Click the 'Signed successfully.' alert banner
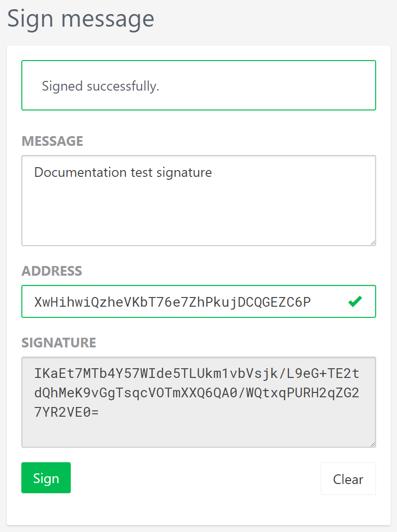The height and width of the screenshot is (532, 397). click(291, 85)
